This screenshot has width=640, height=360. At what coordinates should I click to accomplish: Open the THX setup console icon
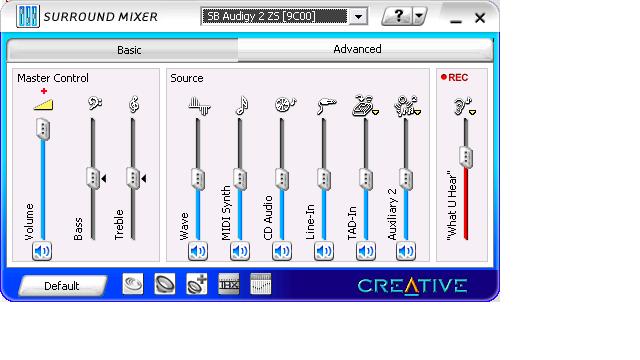(x=229, y=284)
